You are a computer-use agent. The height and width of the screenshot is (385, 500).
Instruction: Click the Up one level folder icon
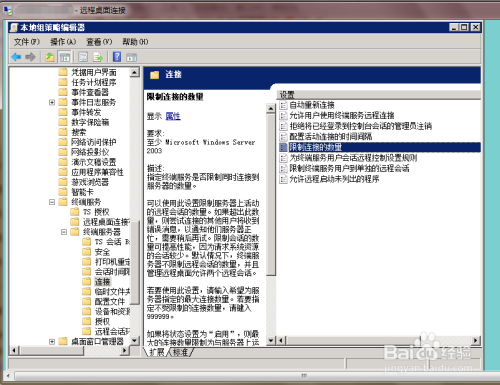(x=50, y=57)
